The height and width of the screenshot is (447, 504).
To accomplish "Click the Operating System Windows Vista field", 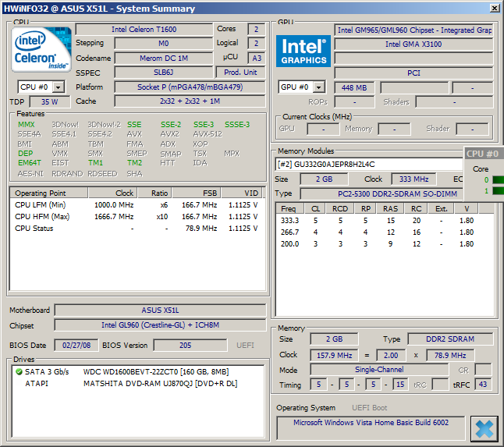I will [x=371, y=423].
